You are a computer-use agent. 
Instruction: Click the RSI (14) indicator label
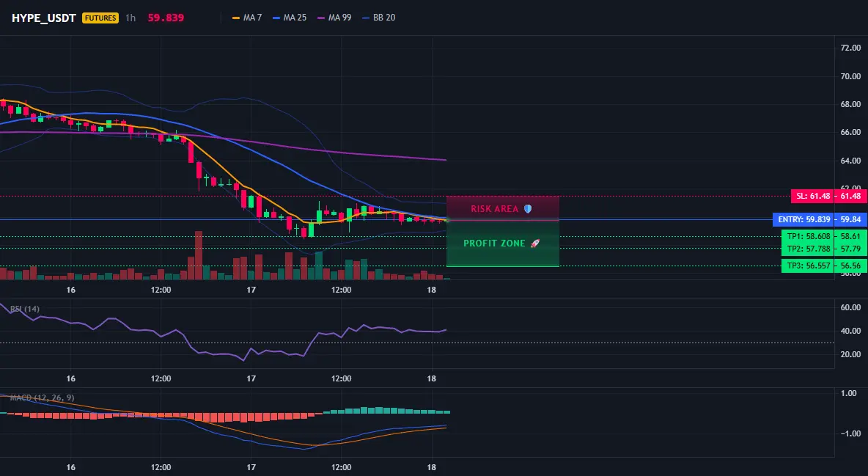pyautogui.click(x=25, y=309)
